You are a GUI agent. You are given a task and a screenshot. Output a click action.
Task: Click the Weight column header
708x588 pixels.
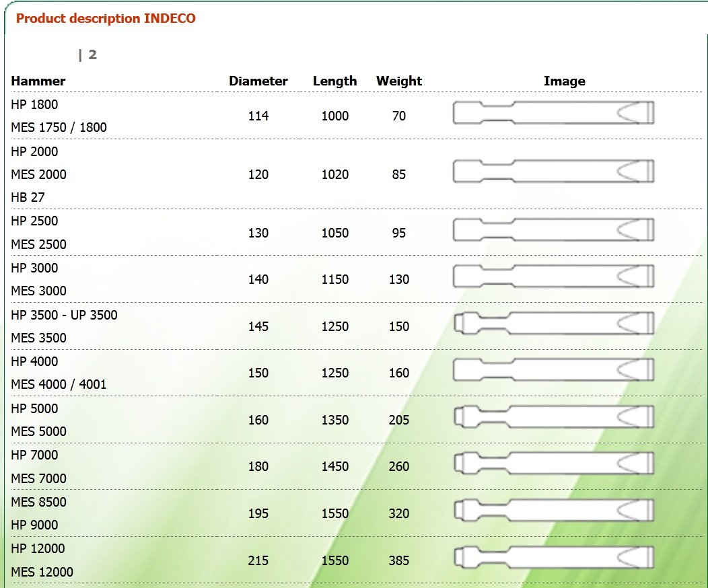point(399,81)
